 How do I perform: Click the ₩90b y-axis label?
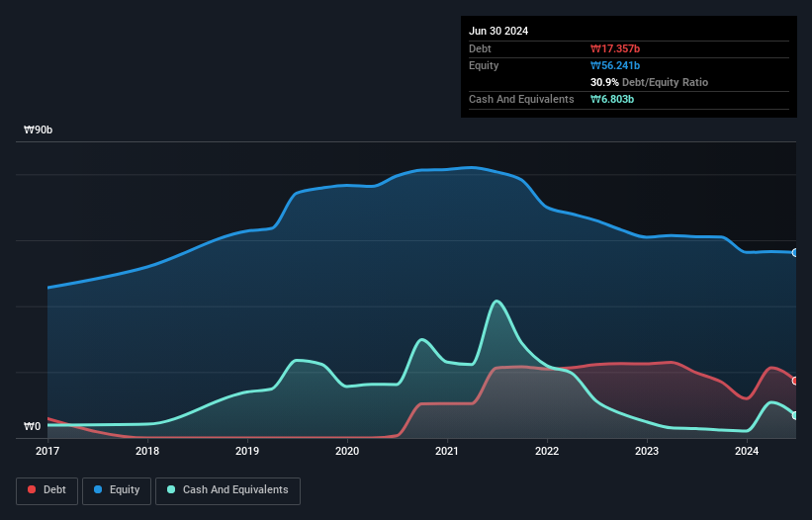point(38,130)
